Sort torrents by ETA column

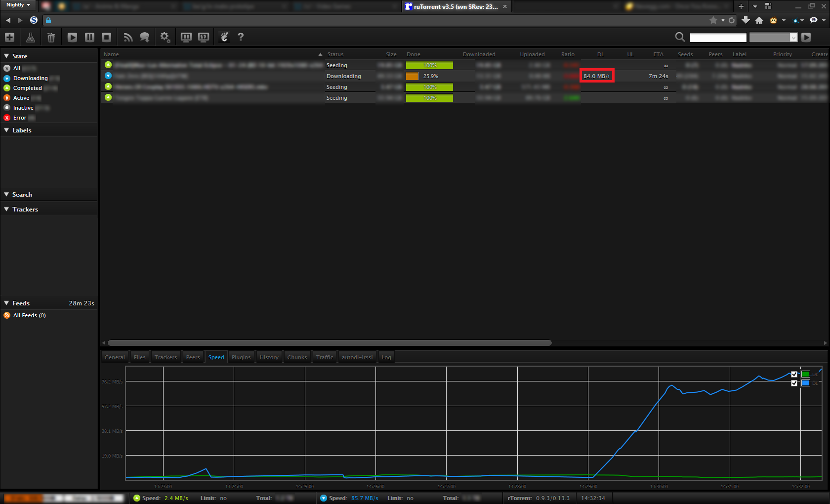[x=658, y=54]
